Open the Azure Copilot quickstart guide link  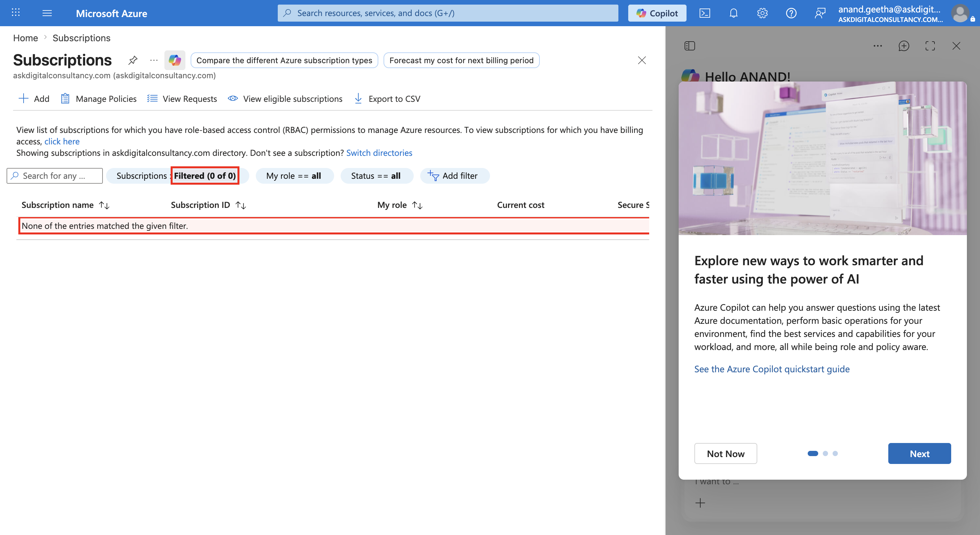click(772, 369)
